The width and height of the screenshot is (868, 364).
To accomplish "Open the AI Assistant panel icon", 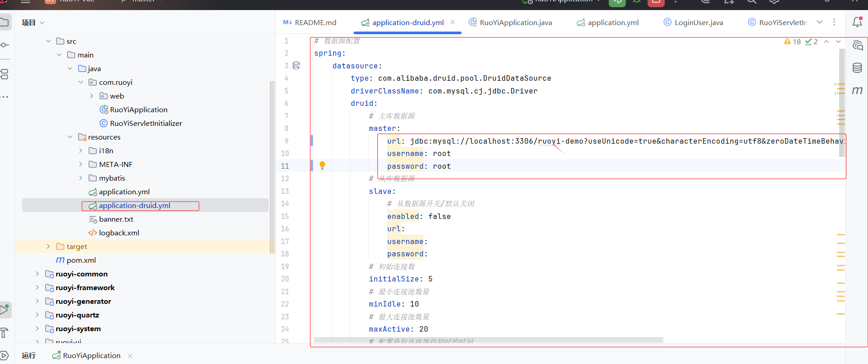I will point(857,45).
